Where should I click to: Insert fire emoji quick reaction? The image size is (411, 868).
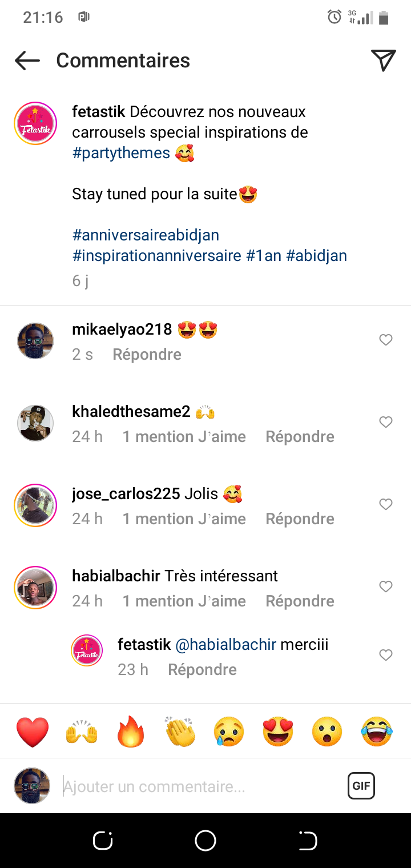point(131,732)
